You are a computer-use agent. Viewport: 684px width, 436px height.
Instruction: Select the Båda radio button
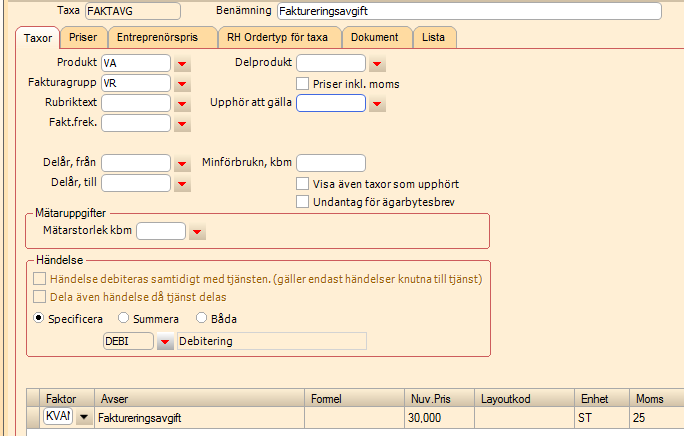point(202,319)
